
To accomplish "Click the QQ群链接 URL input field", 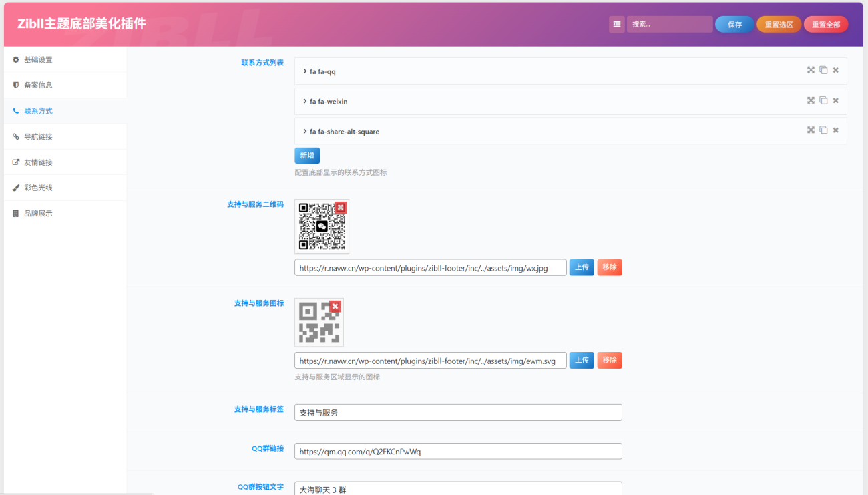I will click(x=458, y=452).
